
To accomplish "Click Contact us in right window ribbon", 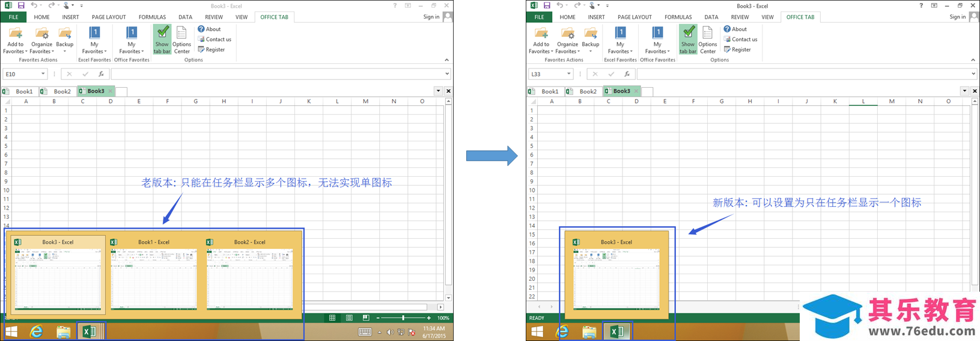I will (x=740, y=39).
